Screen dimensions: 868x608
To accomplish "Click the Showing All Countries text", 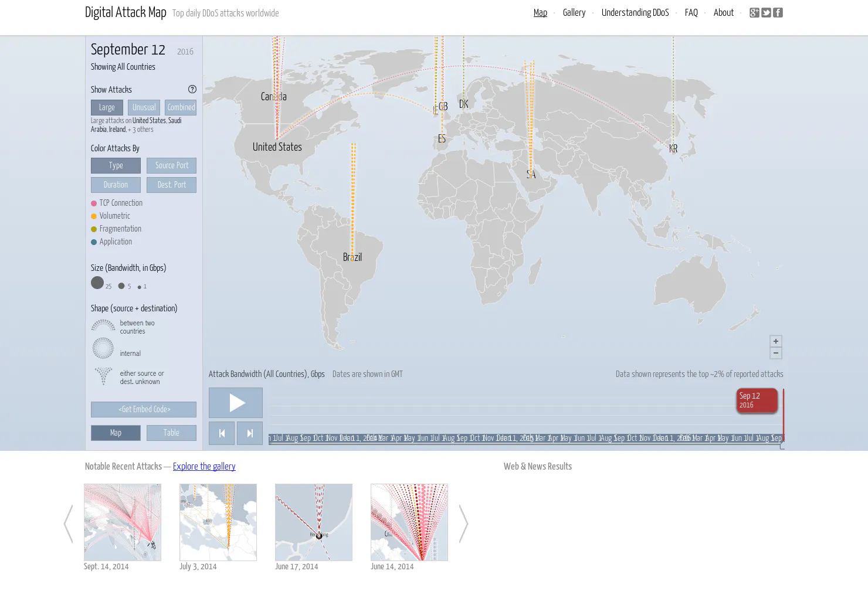I will (x=123, y=67).
